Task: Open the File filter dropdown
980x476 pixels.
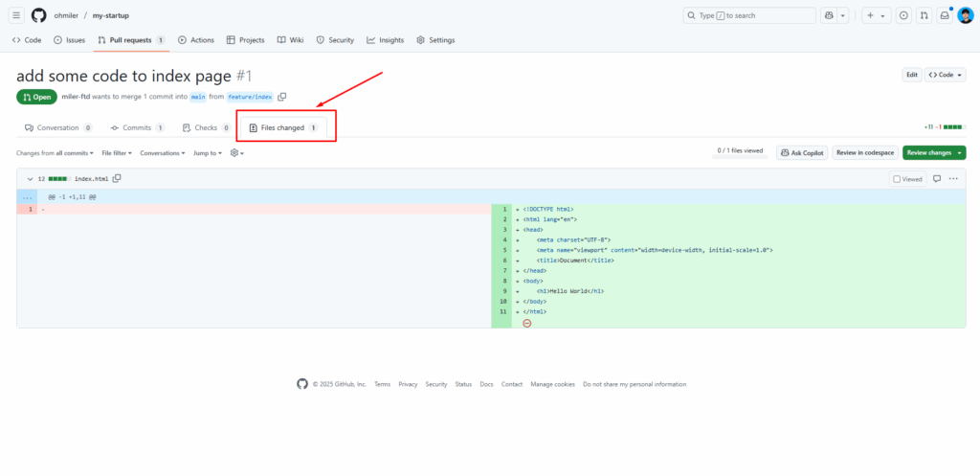Action: pyautogui.click(x=117, y=152)
